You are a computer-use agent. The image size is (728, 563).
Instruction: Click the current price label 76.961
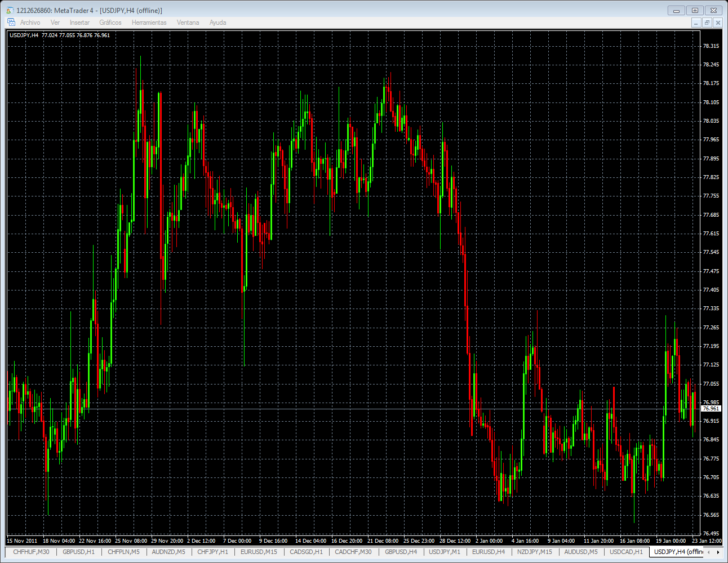click(711, 409)
